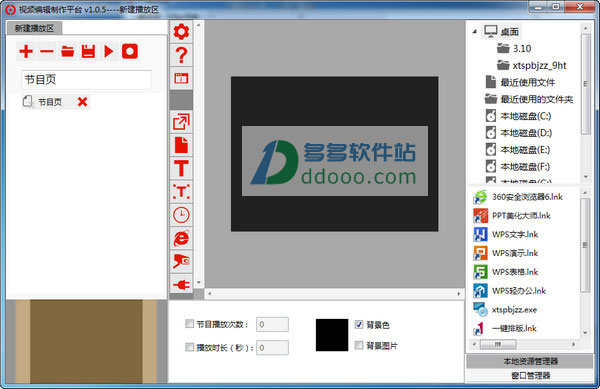Select the clock widget tool
The image size is (600, 389).
coord(181,215)
